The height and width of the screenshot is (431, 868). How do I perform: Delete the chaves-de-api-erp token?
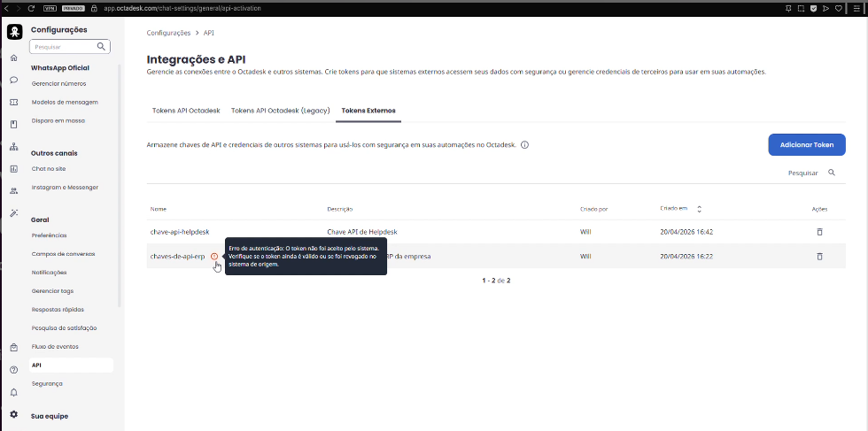(x=820, y=256)
